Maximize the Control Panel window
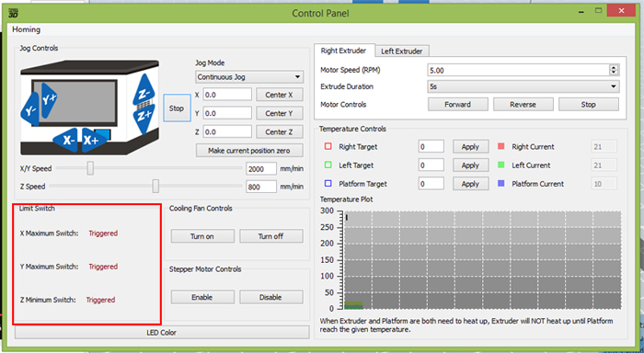The width and height of the screenshot is (644, 353). click(x=598, y=11)
